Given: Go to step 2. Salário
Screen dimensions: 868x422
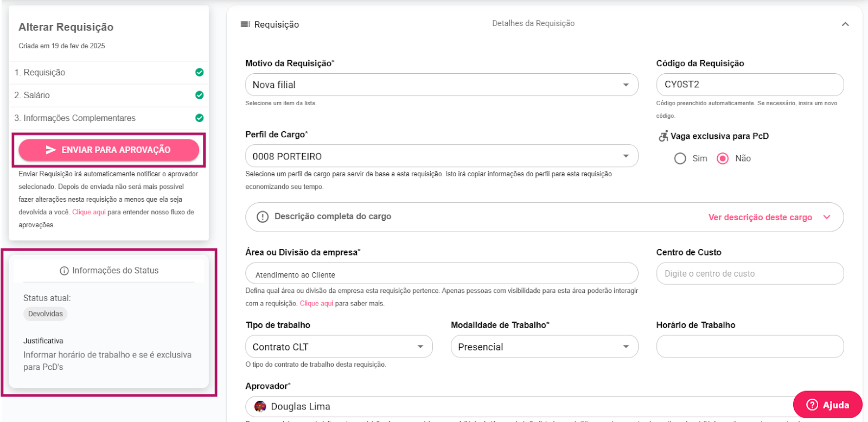Looking at the screenshot, I should click(37, 95).
